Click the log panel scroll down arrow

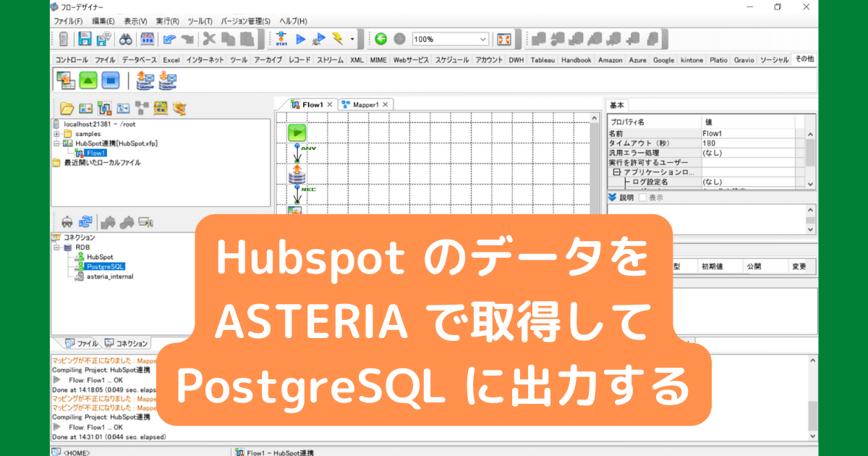[x=812, y=436]
